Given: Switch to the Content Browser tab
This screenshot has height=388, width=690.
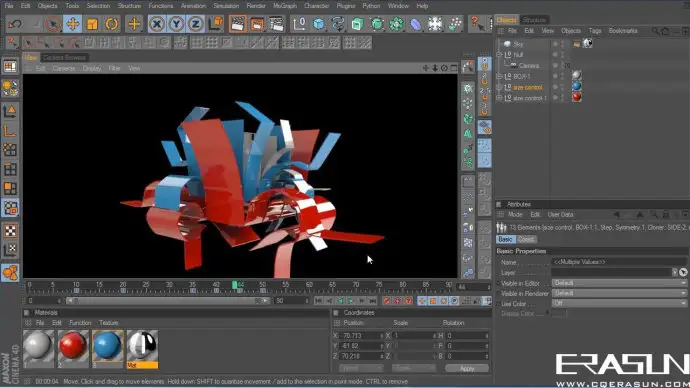Looking at the screenshot, I should point(64,57).
